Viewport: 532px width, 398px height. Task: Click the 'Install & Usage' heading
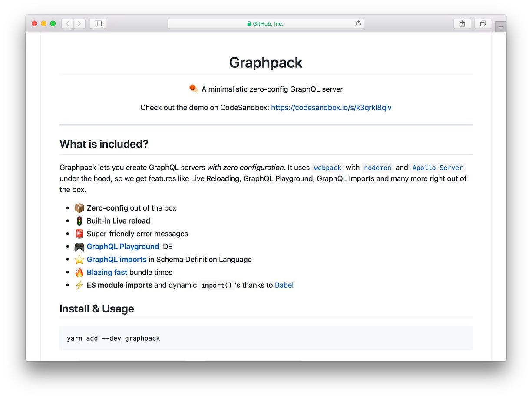pyautogui.click(x=96, y=309)
